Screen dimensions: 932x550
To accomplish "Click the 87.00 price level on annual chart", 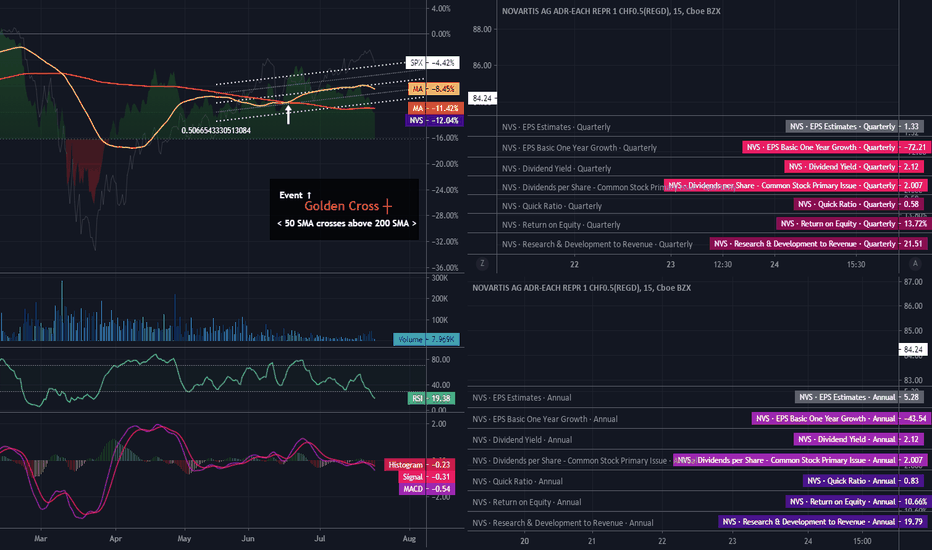I will click(x=913, y=282).
